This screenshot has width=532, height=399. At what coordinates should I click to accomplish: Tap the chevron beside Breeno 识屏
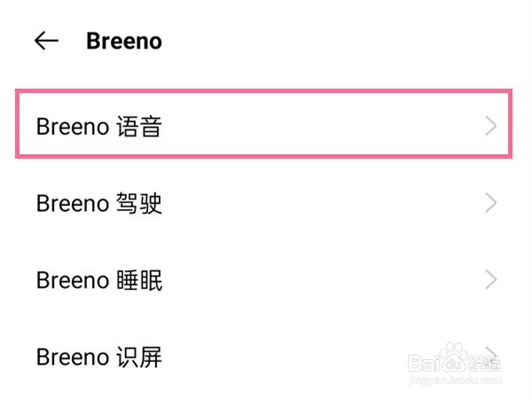(492, 355)
